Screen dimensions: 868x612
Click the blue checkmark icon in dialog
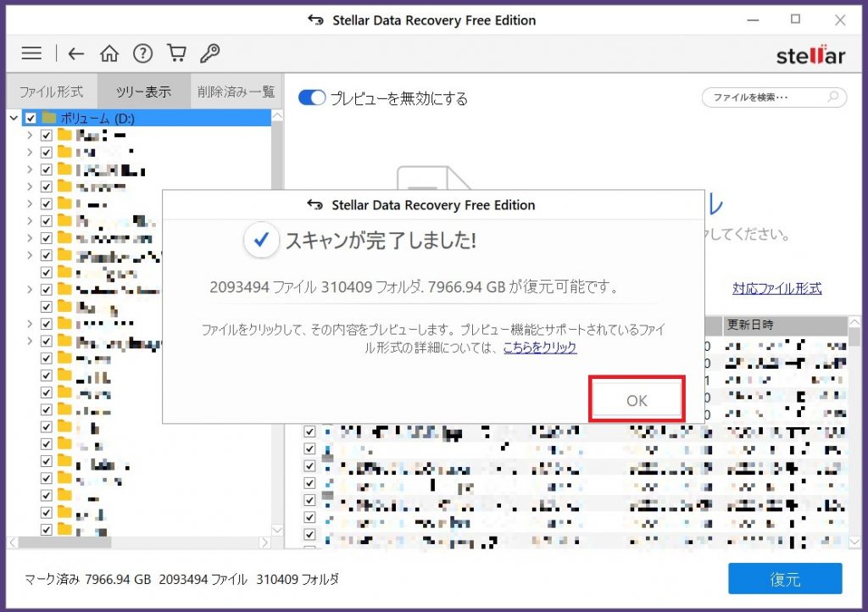pyautogui.click(x=261, y=240)
